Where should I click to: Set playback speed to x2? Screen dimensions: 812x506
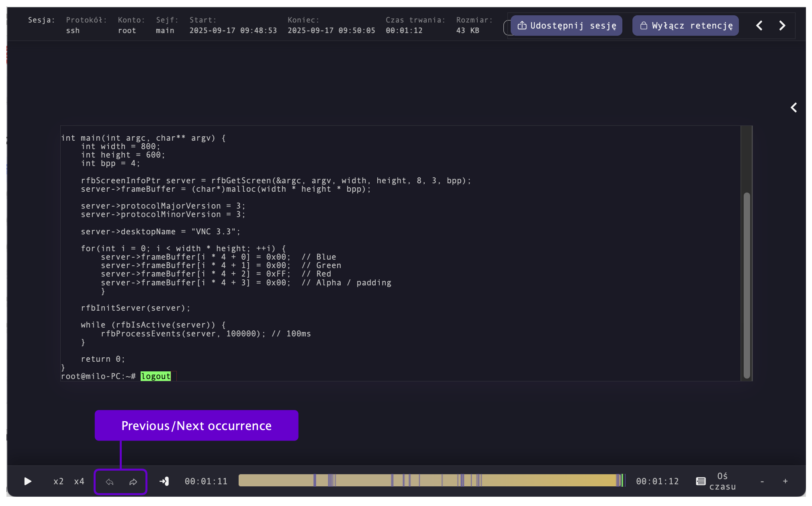pyautogui.click(x=58, y=481)
